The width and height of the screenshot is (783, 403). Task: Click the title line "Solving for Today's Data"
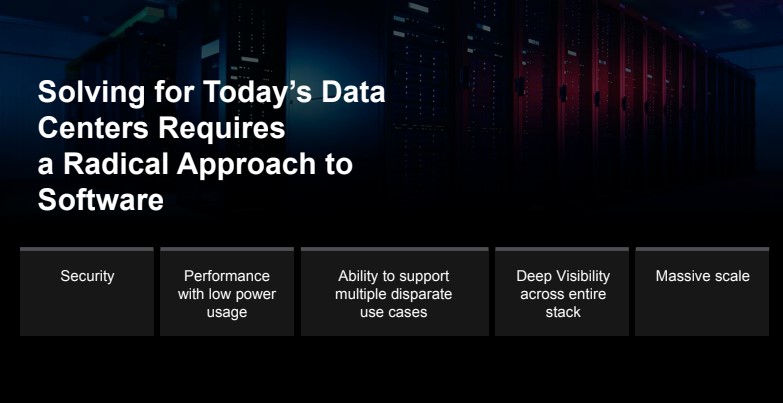point(211,94)
